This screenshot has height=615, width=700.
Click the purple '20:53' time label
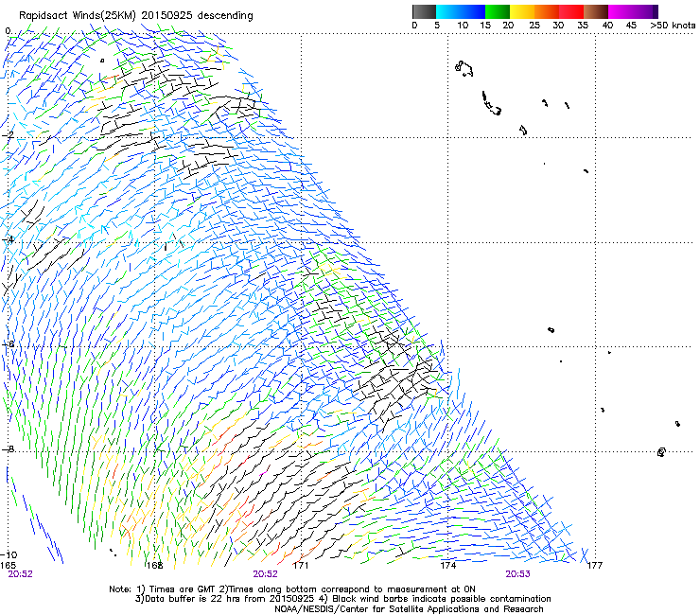click(x=517, y=574)
